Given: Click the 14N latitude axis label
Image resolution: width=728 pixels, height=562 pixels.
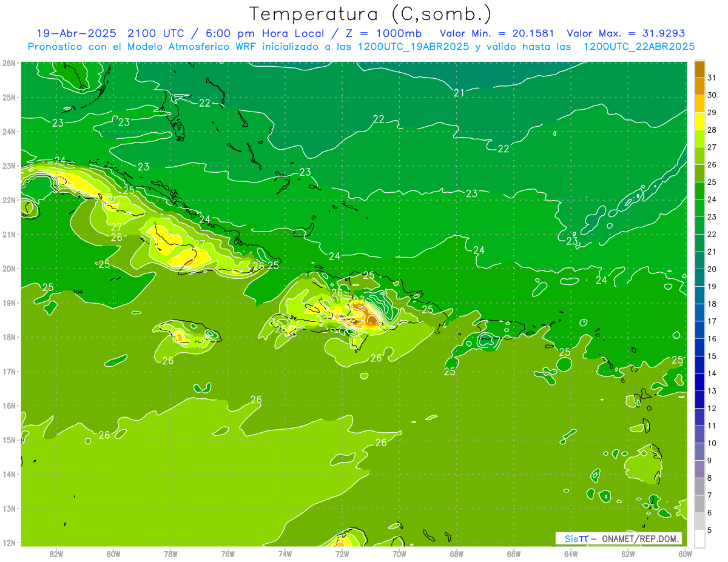Looking at the screenshot, I should click(9, 474).
